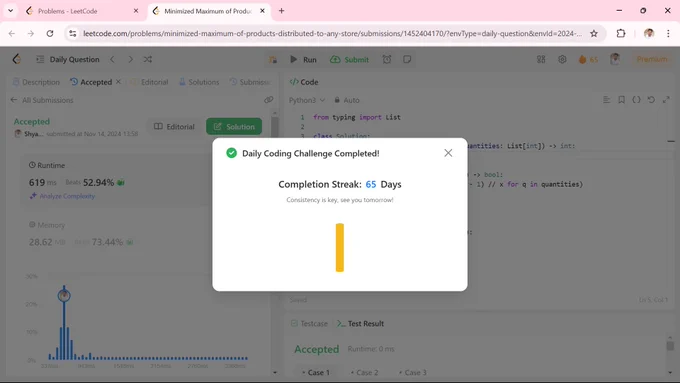Viewport: 680px width, 383px height.
Task: Toggle the Auto lock setting
Action: pyautogui.click(x=347, y=100)
